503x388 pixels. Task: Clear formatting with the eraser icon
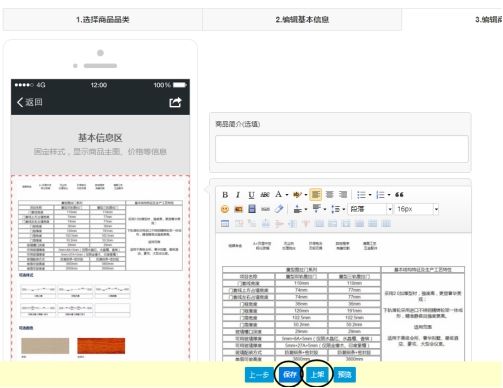tap(279, 209)
